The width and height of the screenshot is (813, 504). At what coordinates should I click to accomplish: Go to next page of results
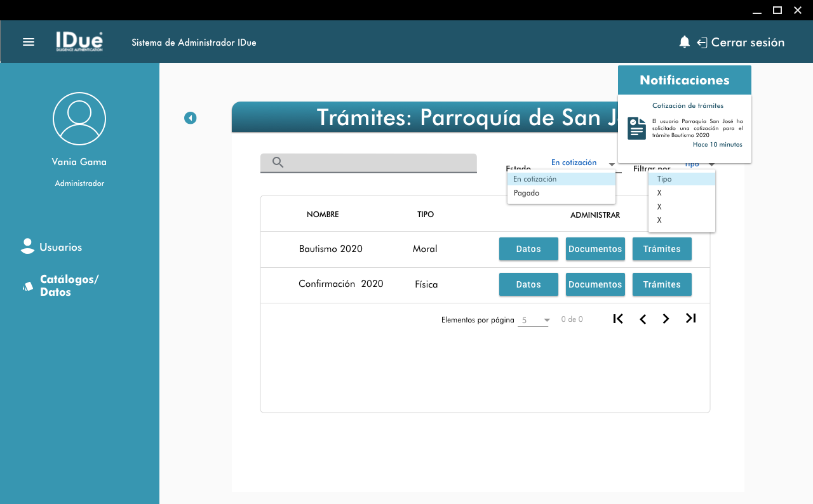pyautogui.click(x=666, y=319)
